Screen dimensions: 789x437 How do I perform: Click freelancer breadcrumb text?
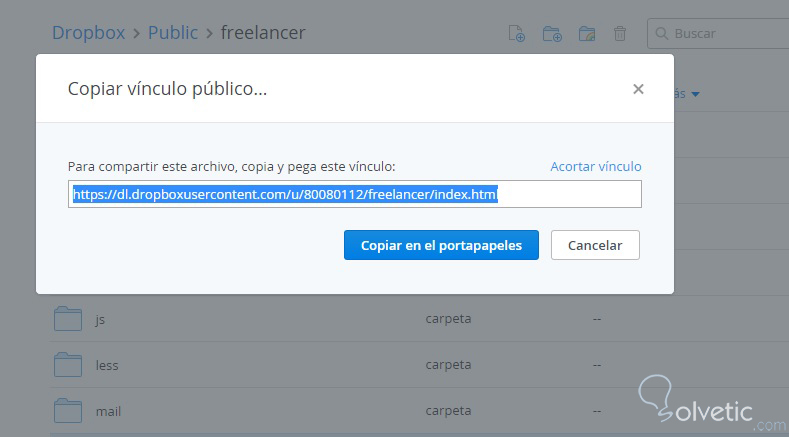[x=263, y=33]
